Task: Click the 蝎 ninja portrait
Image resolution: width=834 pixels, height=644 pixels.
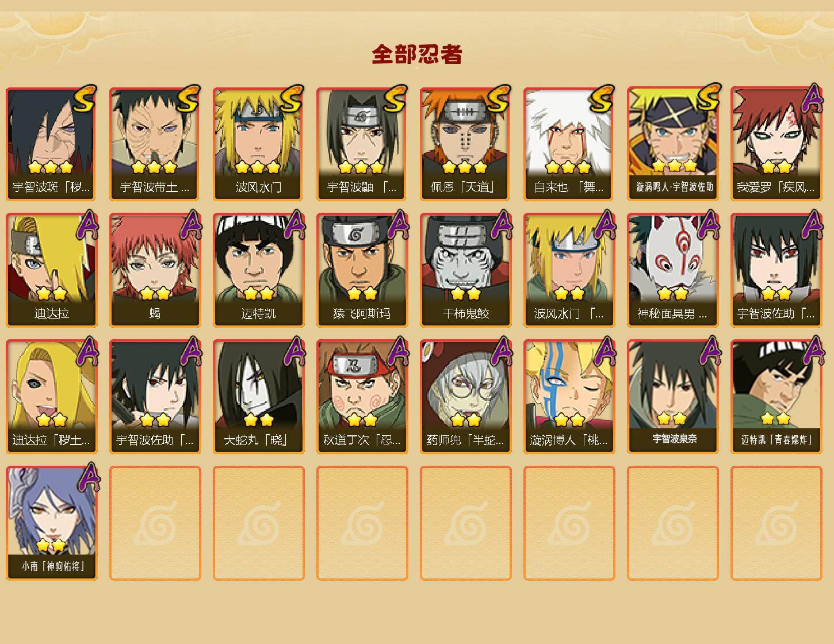Action: click(x=155, y=270)
